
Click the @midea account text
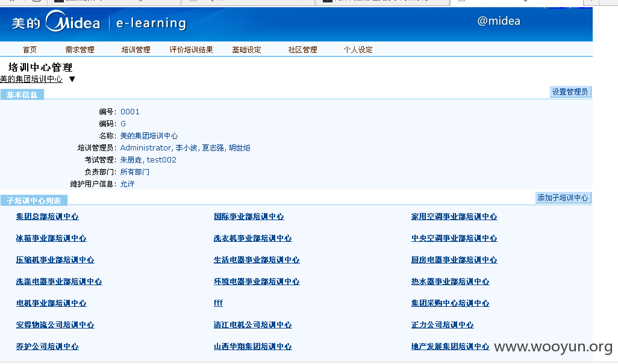point(499,21)
